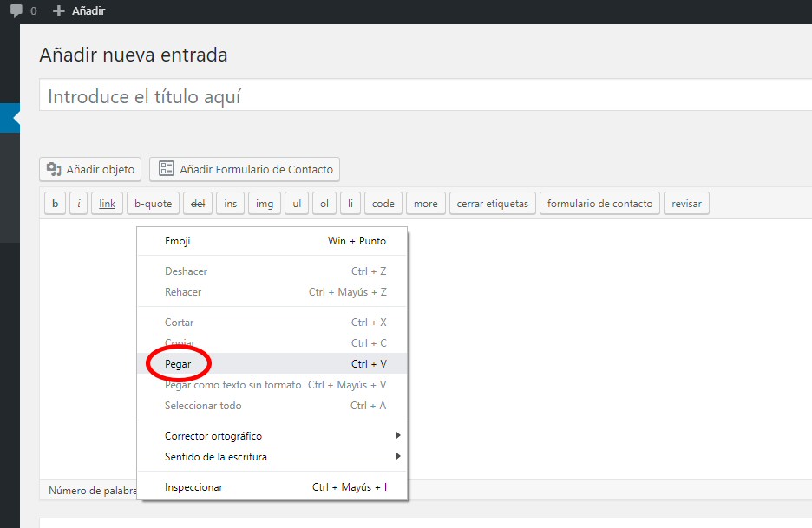Insert blockquote with b-quote button
The height and width of the screenshot is (528, 812).
tap(153, 204)
